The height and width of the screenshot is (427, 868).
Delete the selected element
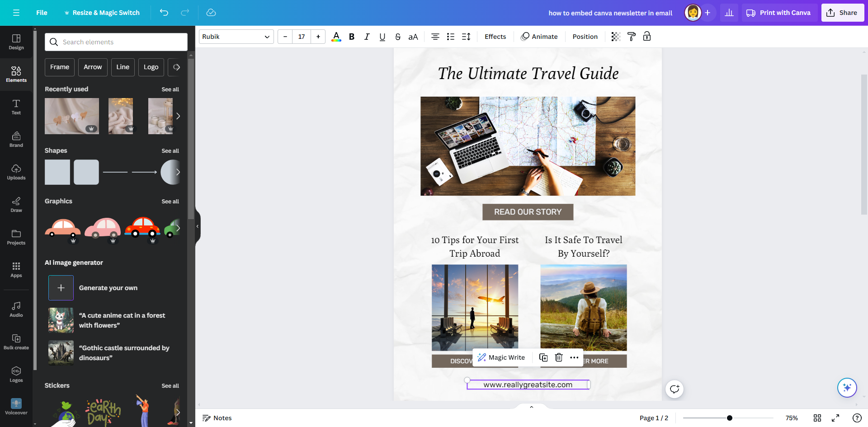559,357
